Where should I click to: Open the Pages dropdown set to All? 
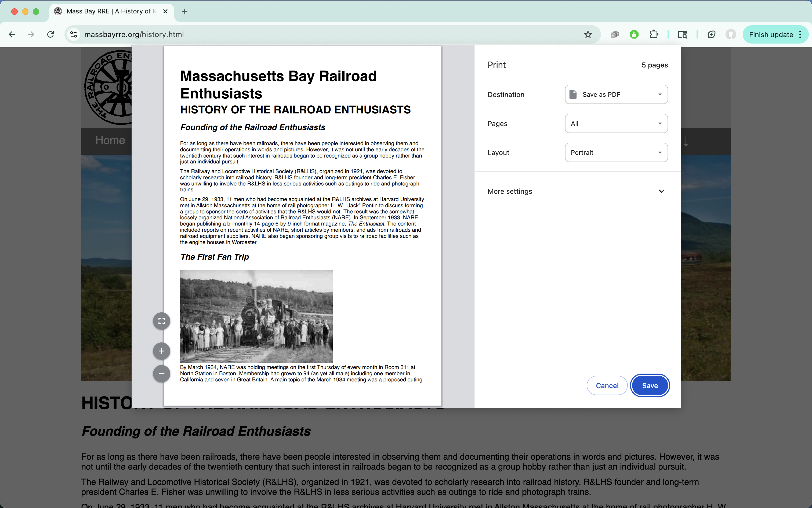(x=616, y=123)
